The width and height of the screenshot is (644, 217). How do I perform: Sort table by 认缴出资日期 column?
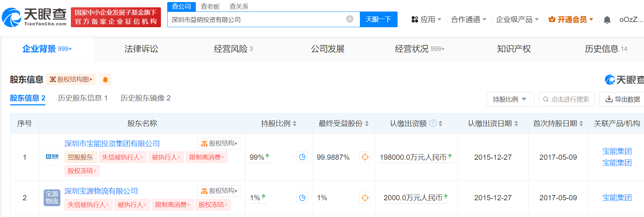(x=516, y=124)
